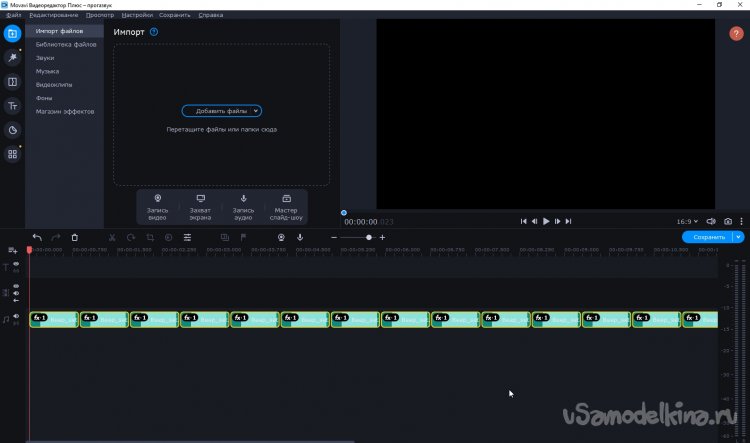Click the Add track icon
This screenshot has height=443, width=750.
click(x=13, y=250)
